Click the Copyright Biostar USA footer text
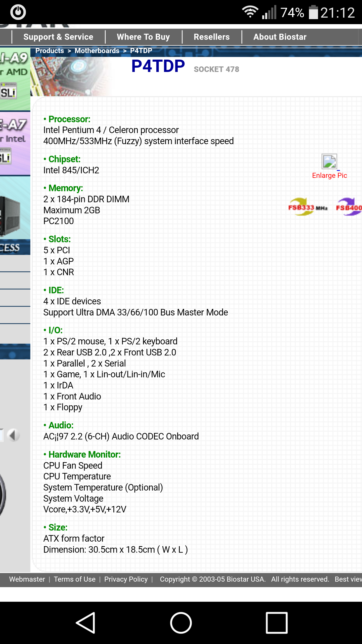This screenshot has height=644, width=362. pos(213,579)
